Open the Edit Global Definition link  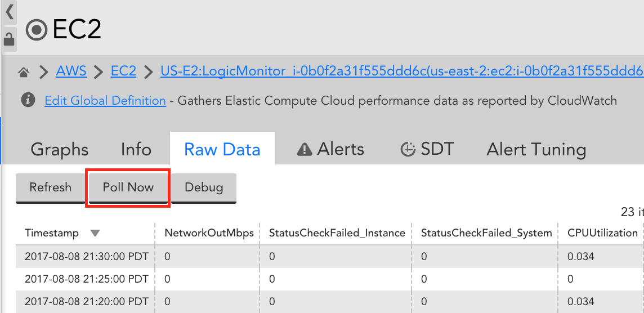point(105,101)
